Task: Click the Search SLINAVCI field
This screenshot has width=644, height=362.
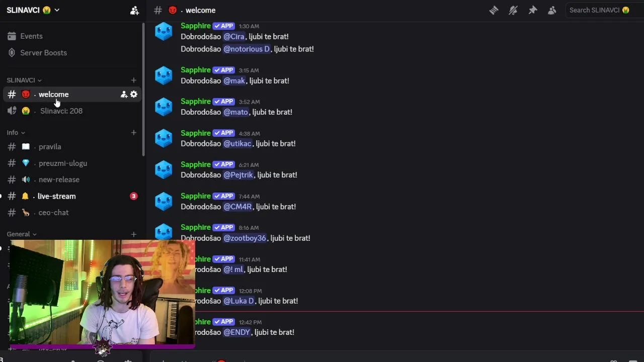Action: click(x=604, y=10)
